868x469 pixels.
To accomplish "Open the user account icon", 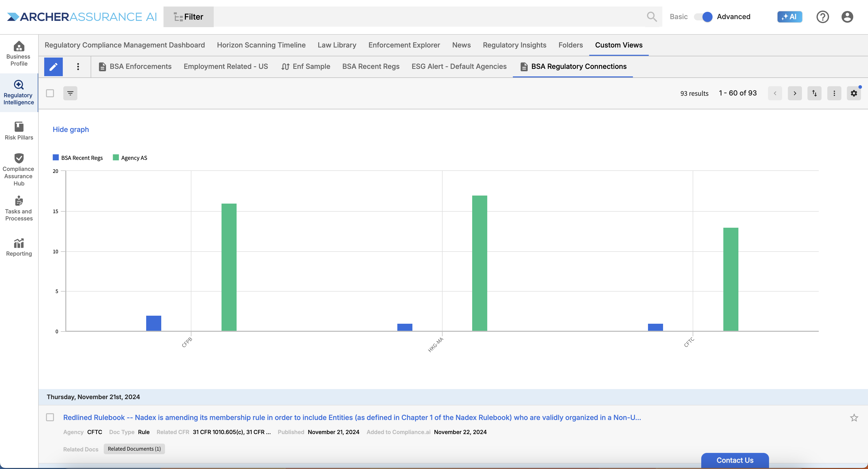I will [847, 17].
